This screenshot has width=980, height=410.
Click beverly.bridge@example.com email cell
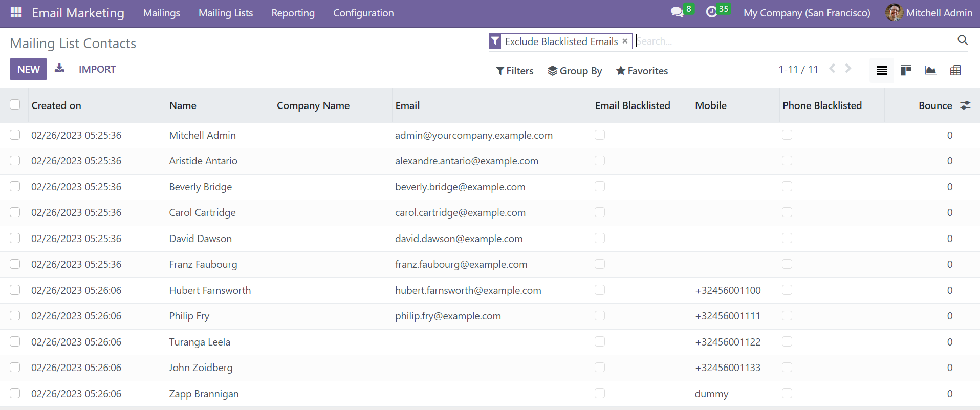tap(460, 187)
